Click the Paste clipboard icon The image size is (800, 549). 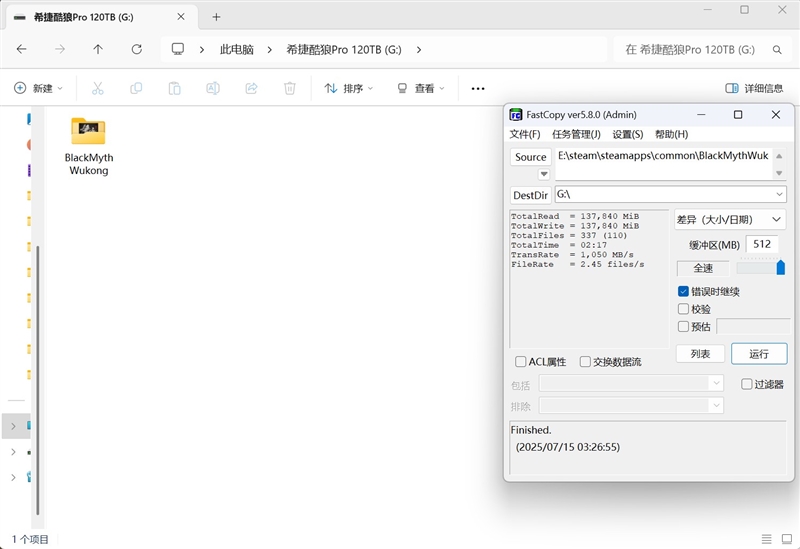pyautogui.click(x=174, y=88)
